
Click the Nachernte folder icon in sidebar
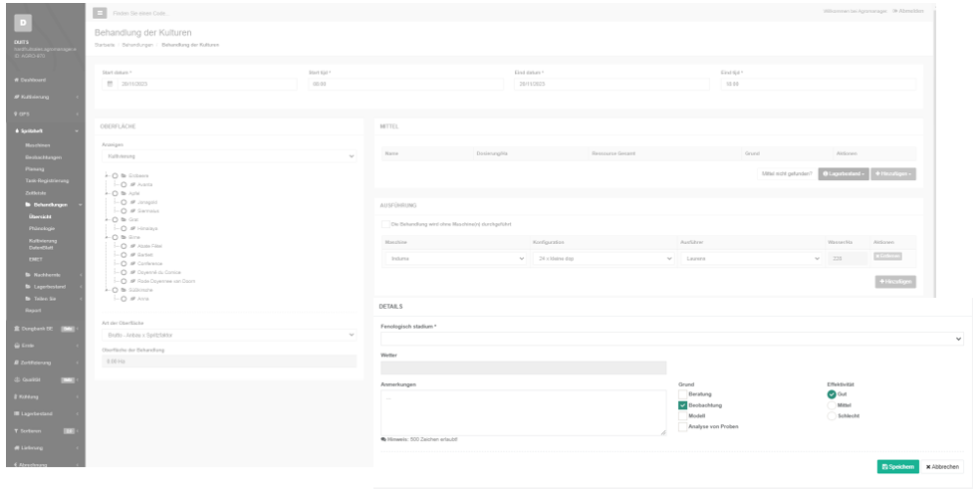(x=28, y=275)
